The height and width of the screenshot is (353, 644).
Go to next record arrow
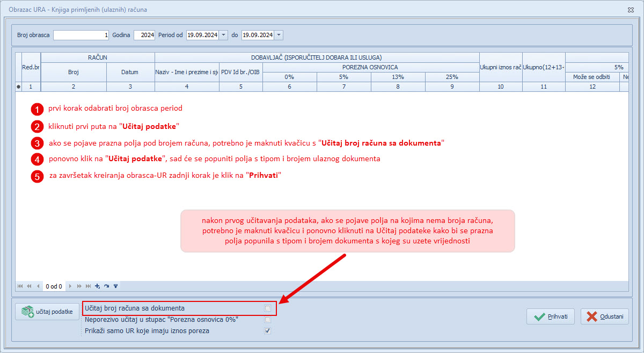(71, 286)
